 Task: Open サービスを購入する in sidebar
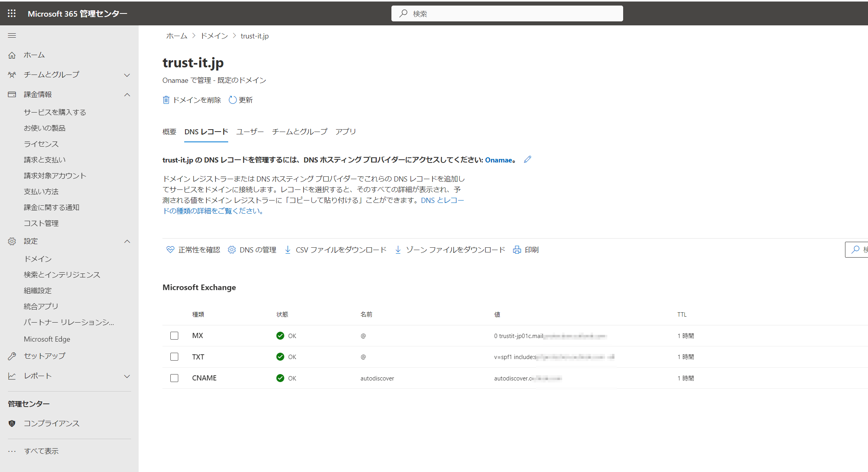point(55,112)
